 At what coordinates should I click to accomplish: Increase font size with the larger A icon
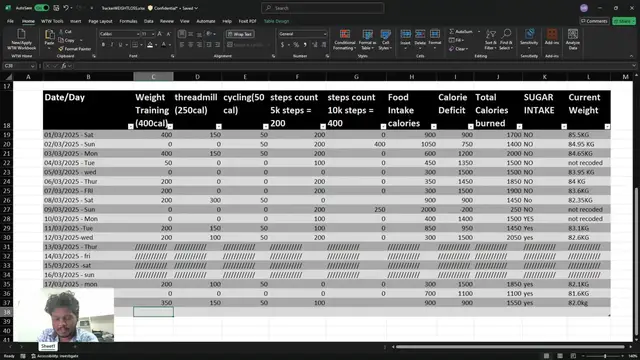click(160, 34)
